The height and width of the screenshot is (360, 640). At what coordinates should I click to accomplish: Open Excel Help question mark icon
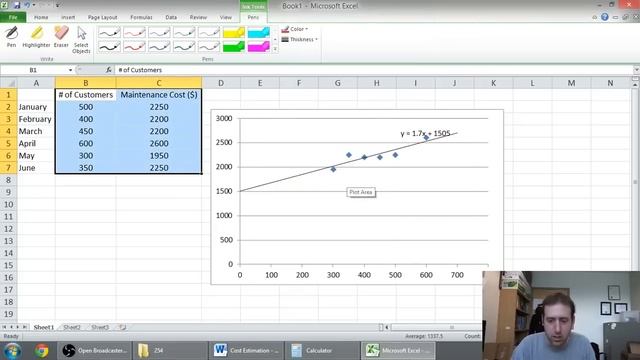coord(605,17)
